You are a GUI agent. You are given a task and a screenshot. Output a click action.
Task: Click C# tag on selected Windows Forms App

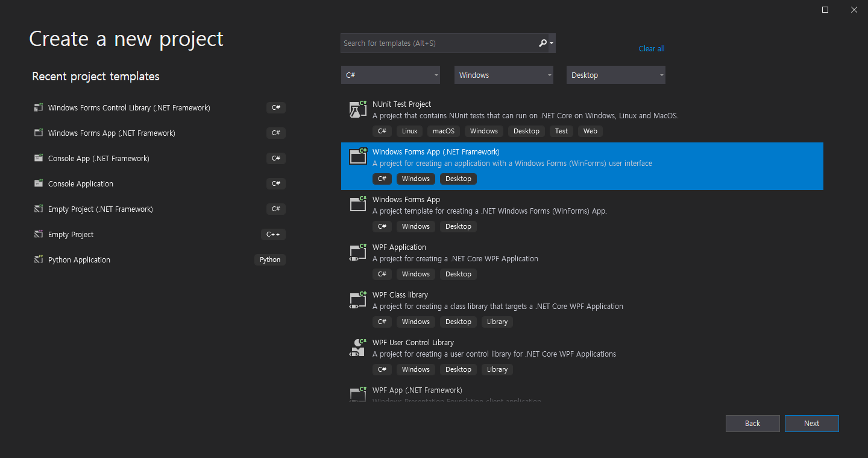coord(382,179)
